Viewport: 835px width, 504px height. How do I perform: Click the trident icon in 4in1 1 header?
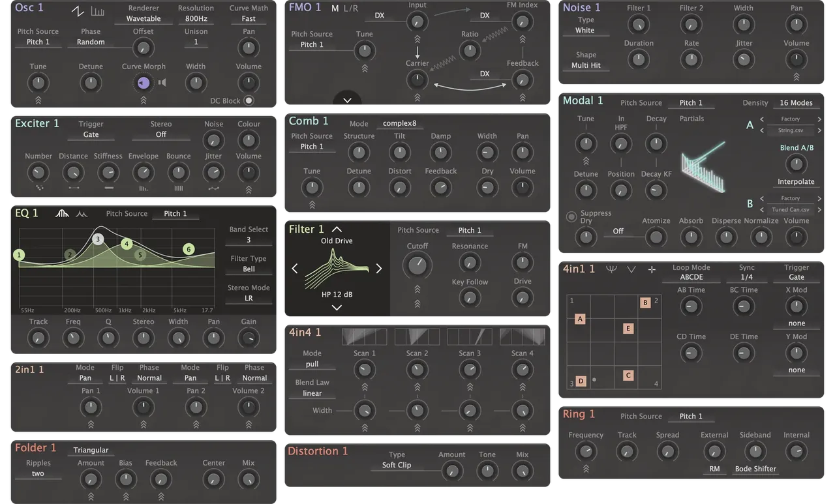point(611,269)
